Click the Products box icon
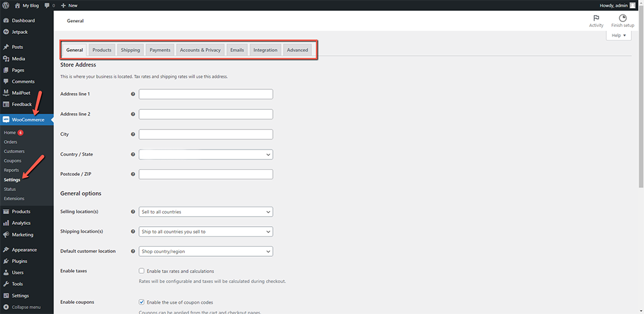Image resolution: width=644 pixels, height=314 pixels. pyautogui.click(x=6, y=212)
